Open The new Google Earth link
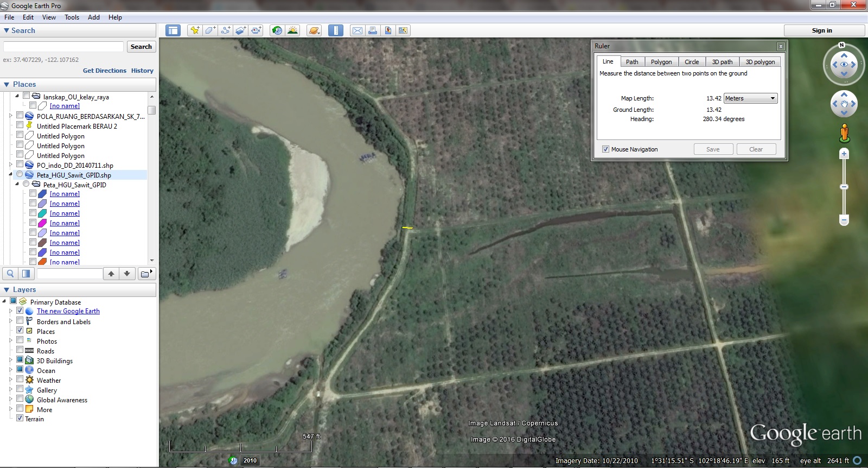The image size is (868, 468). pyautogui.click(x=68, y=311)
